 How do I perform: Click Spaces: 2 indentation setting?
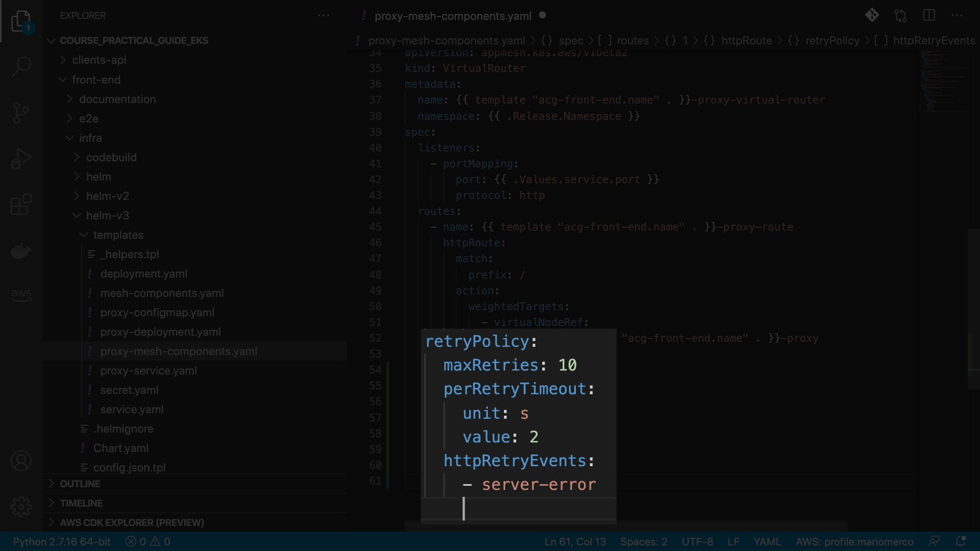point(644,541)
